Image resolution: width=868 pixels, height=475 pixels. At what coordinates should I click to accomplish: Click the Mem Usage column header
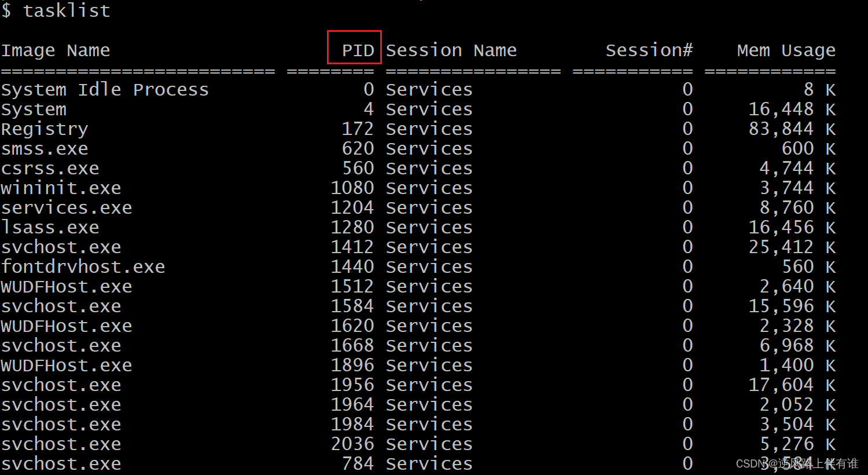coord(786,50)
